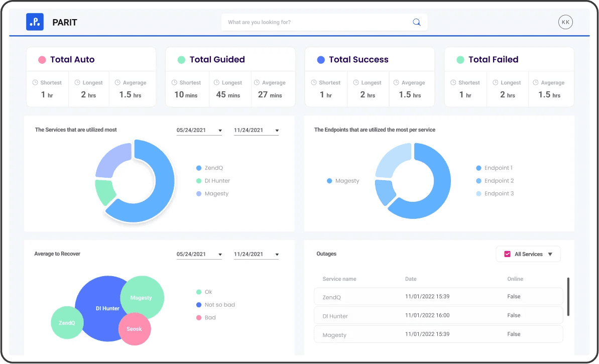Image resolution: width=599 pixels, height=364 pixels.
Task: Click the Total Guided card title
Action: tap(217, 60)
